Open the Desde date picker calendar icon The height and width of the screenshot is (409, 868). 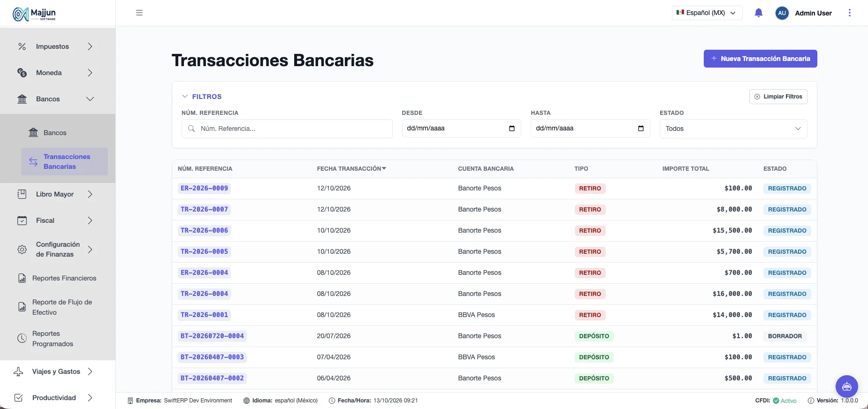tap(512, 129)
